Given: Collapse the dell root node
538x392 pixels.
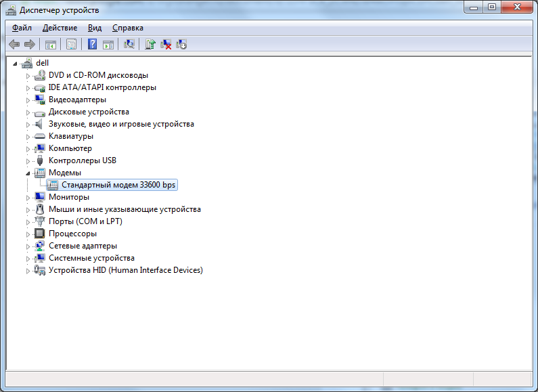Looking at the screenshot, I should [x=15, y=64].
